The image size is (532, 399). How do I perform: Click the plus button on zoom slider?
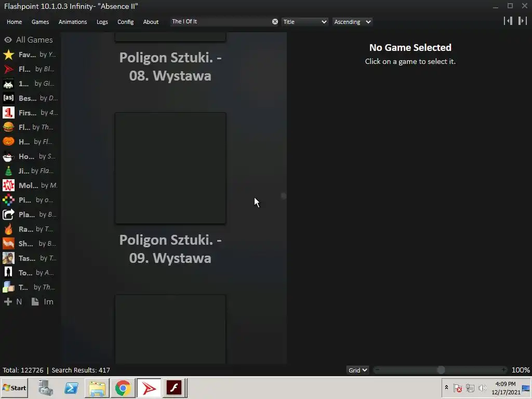pyautogui.click(x=504, y=370)
